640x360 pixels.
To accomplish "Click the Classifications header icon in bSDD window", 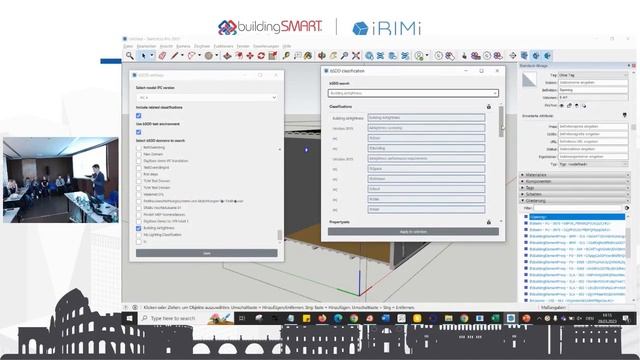I will click(489, 107).
